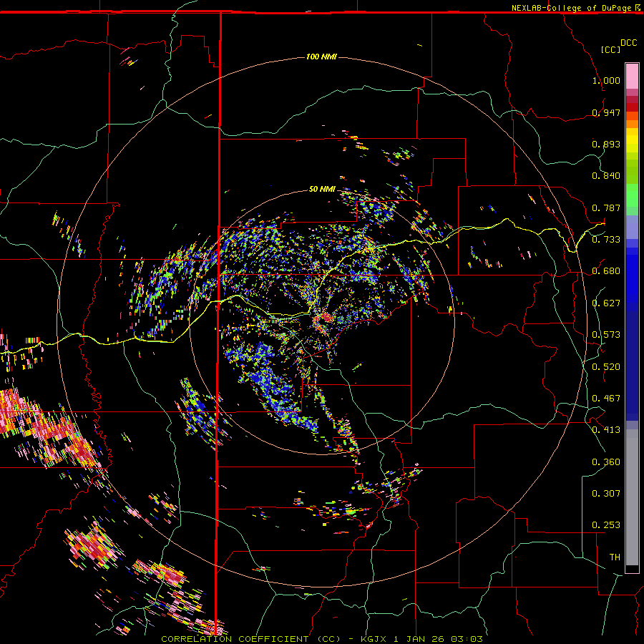Image resolution: width=644 pixels, height=644 pixels.
Task: Click the 0.573 color scale value
Action: pos(606,335)
